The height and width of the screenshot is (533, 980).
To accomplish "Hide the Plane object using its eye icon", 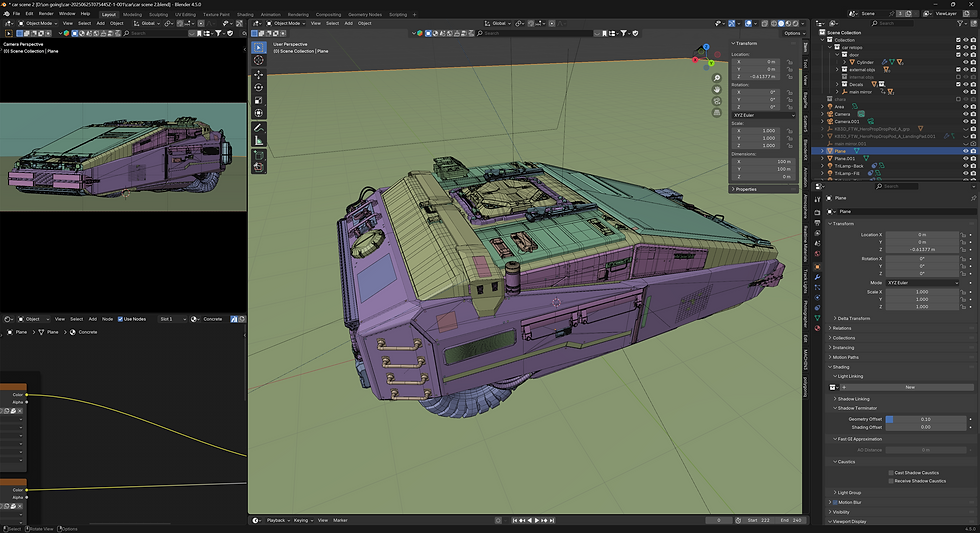I will point(966,151).
